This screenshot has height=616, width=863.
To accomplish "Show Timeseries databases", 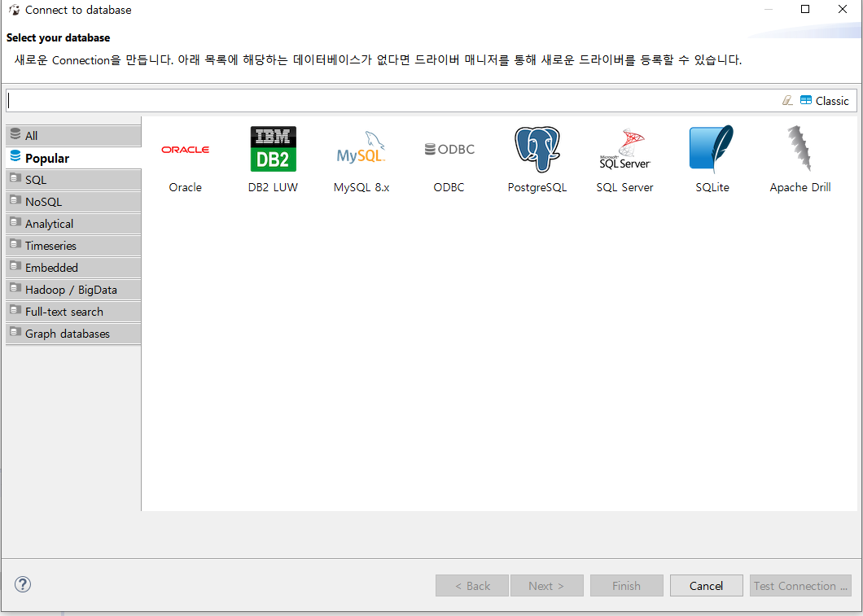I will pos(74,246).
